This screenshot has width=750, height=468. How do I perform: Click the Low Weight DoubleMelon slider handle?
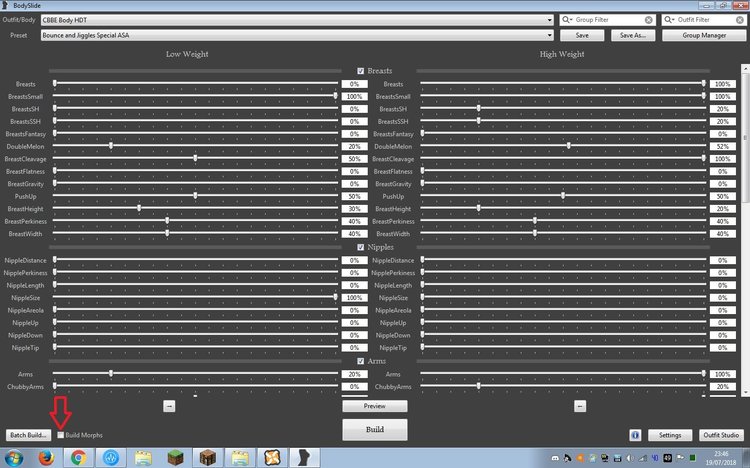111,145
